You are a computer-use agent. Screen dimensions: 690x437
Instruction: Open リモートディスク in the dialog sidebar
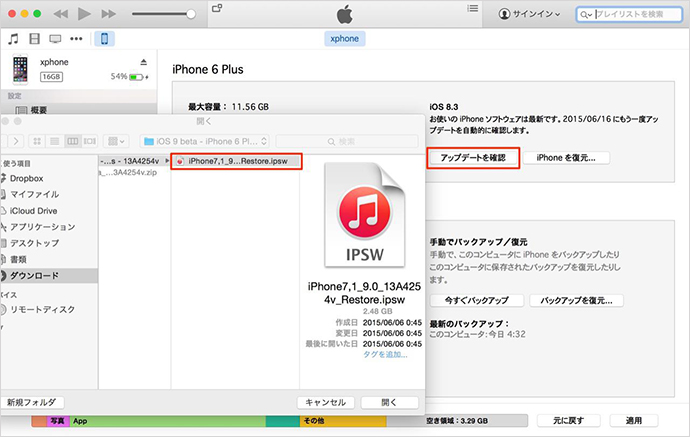point(42,310)
